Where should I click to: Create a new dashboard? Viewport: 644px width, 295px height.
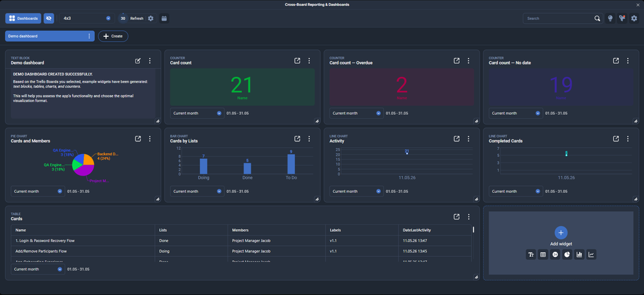pyautogui.click(x=113, y=36)
